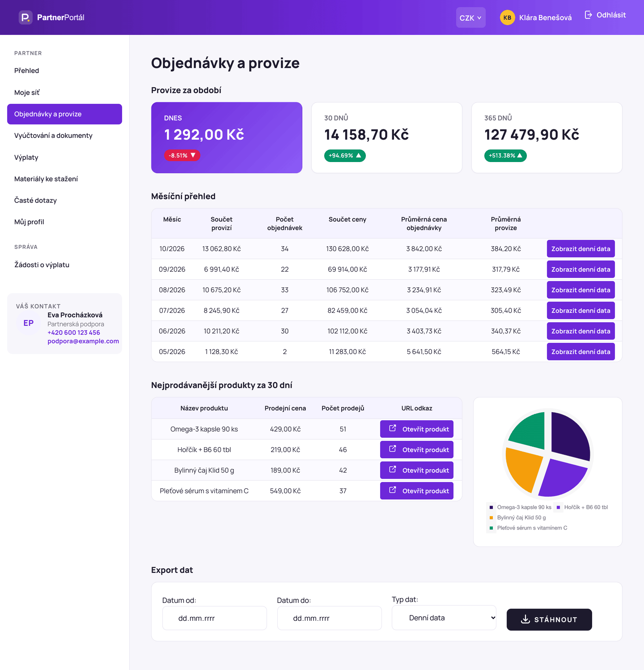This screenshot has height=670, width=644.
Task: Click podpora@example.com email link
Action: 83,341
